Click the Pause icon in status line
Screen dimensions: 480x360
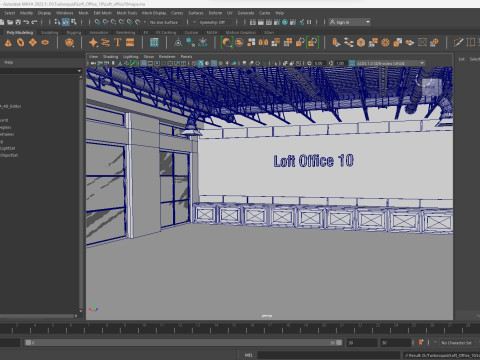pyautogui.click(x=309, y=22)
